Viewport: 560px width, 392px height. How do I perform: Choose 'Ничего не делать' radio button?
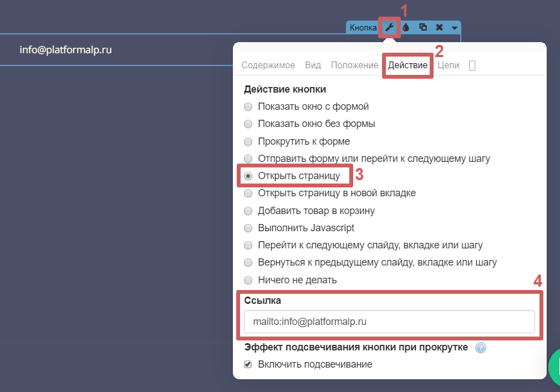click(x=248, y=280)
